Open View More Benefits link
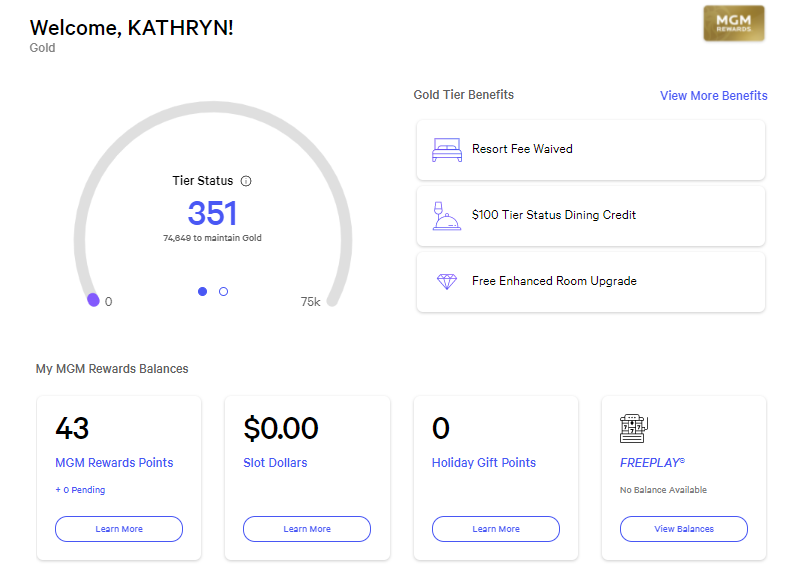 [x=713, y=96]
